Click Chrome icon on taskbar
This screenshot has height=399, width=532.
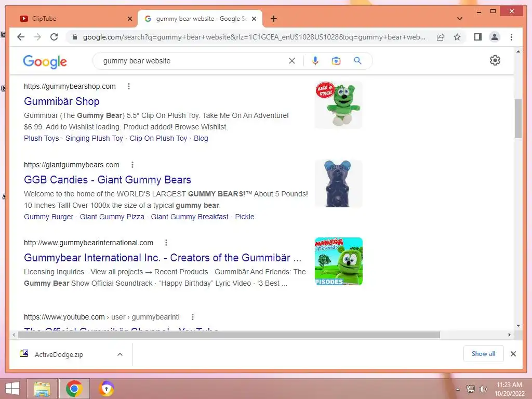click(74, 389)
